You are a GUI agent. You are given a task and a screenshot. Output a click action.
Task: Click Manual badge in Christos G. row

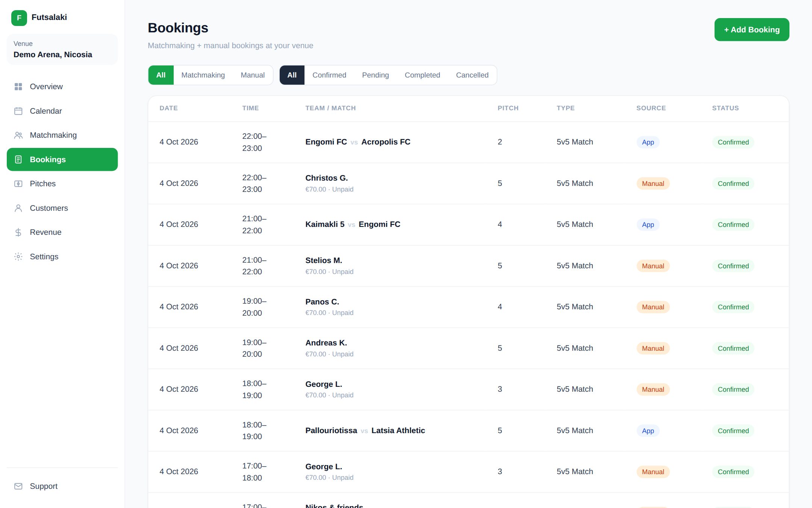point(653,184)
